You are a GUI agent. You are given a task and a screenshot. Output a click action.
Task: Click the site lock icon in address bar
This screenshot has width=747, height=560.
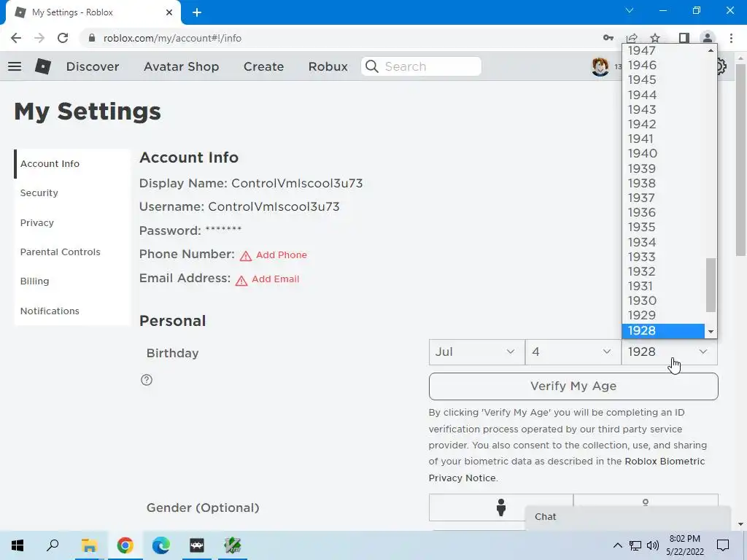coord(92,38)
